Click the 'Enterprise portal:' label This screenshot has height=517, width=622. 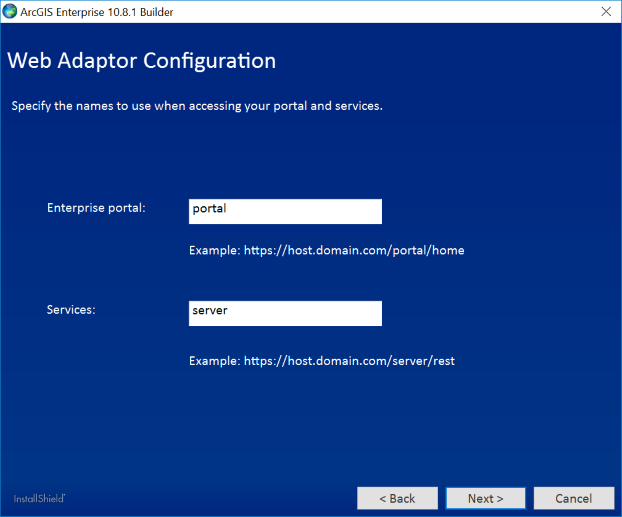(x=96, y=208)
